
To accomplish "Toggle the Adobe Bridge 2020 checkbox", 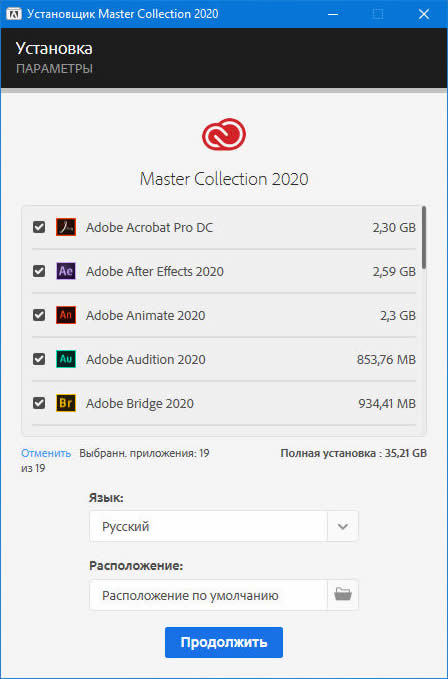I will click(x=39, y=403).
